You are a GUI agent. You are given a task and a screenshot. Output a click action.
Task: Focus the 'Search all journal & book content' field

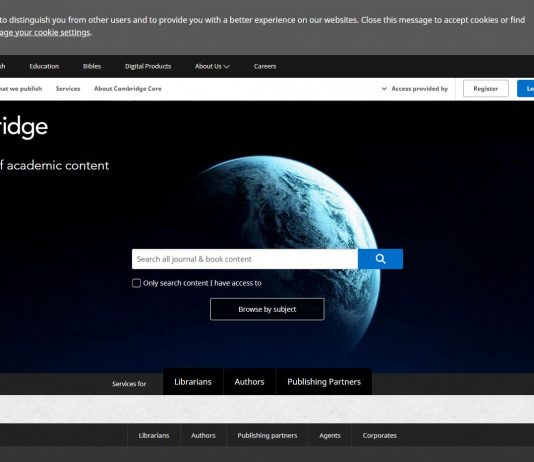click(x=245, y=259)
